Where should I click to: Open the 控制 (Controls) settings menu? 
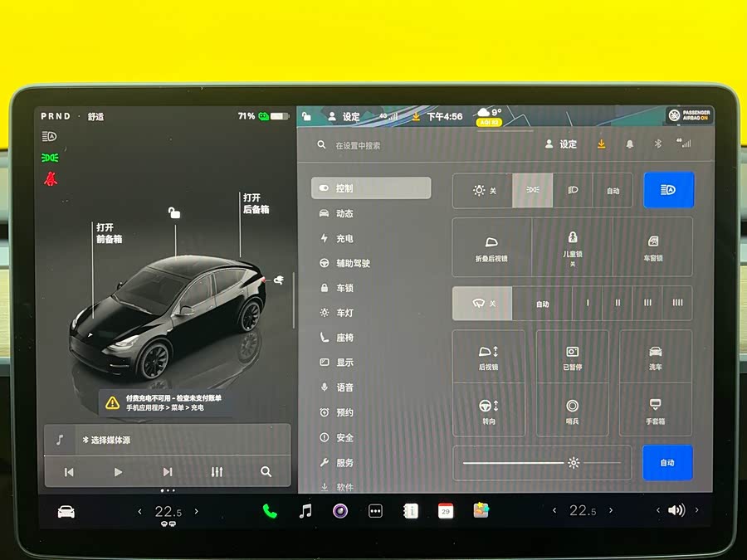point(371,188)
